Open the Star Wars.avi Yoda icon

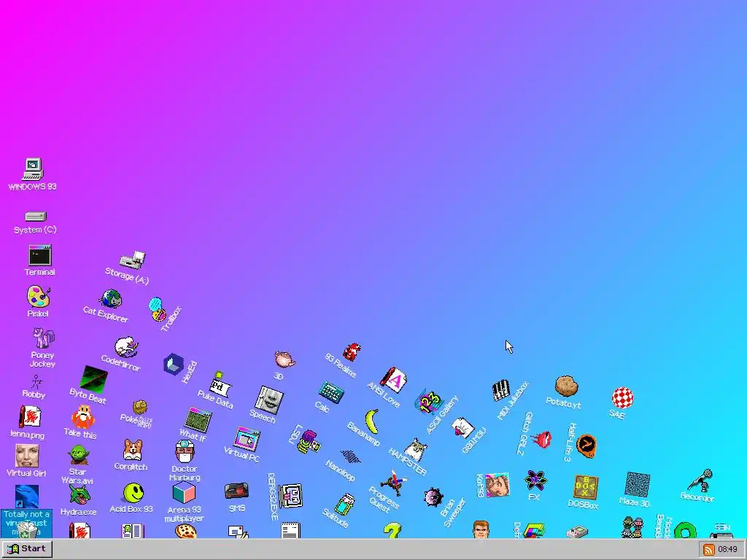(x=78, y=455)
